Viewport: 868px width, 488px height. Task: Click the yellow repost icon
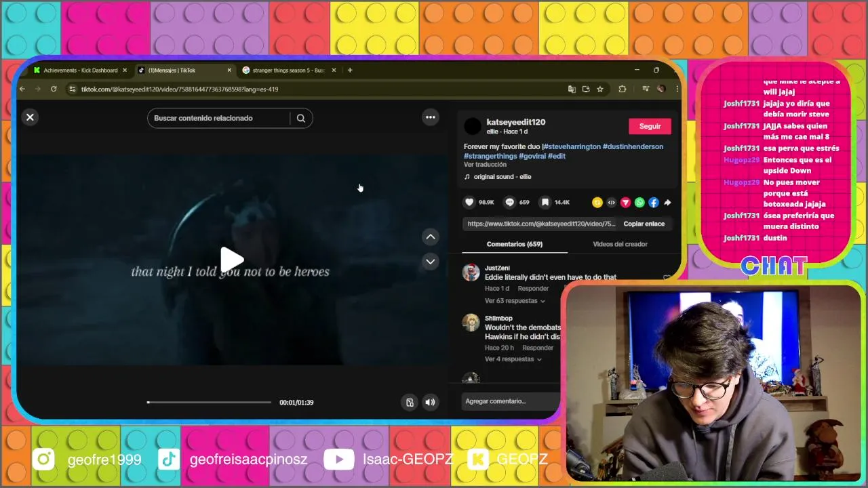coord(597,202)
